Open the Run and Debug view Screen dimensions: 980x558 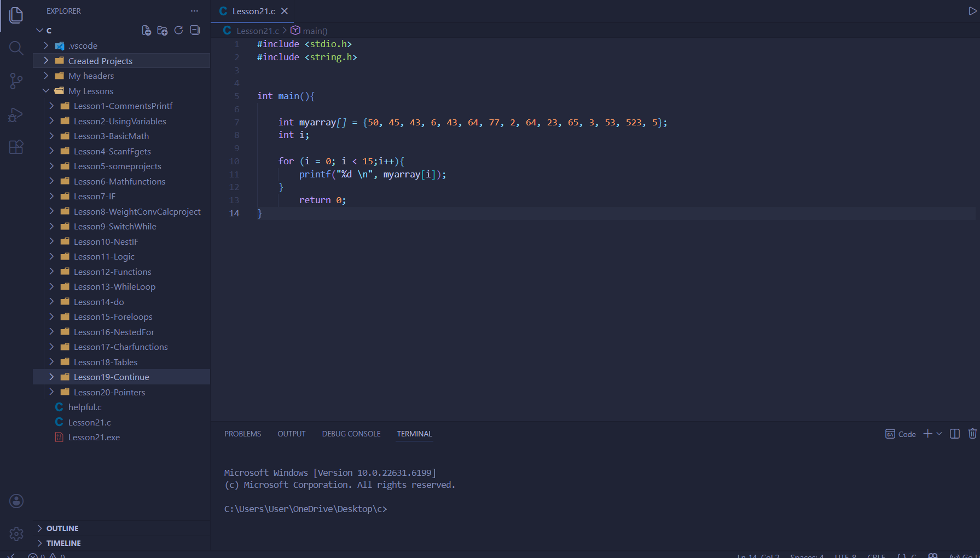click(x=16, y=114)
